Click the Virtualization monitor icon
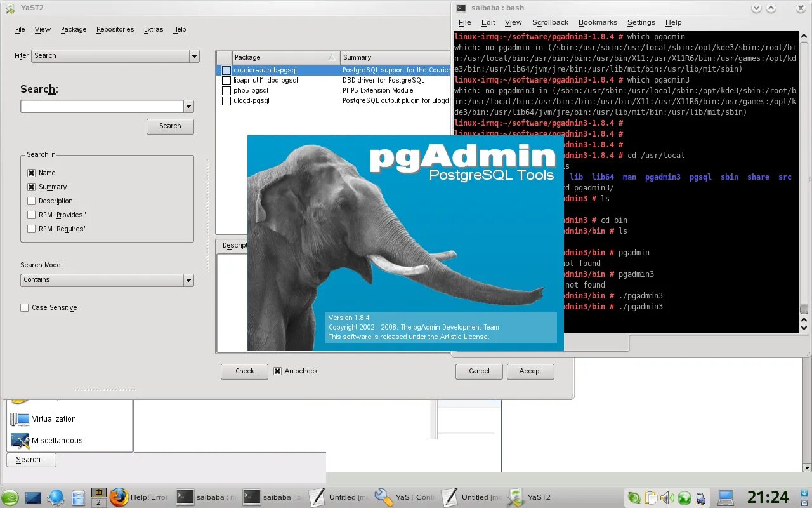 tap(20, 419)
